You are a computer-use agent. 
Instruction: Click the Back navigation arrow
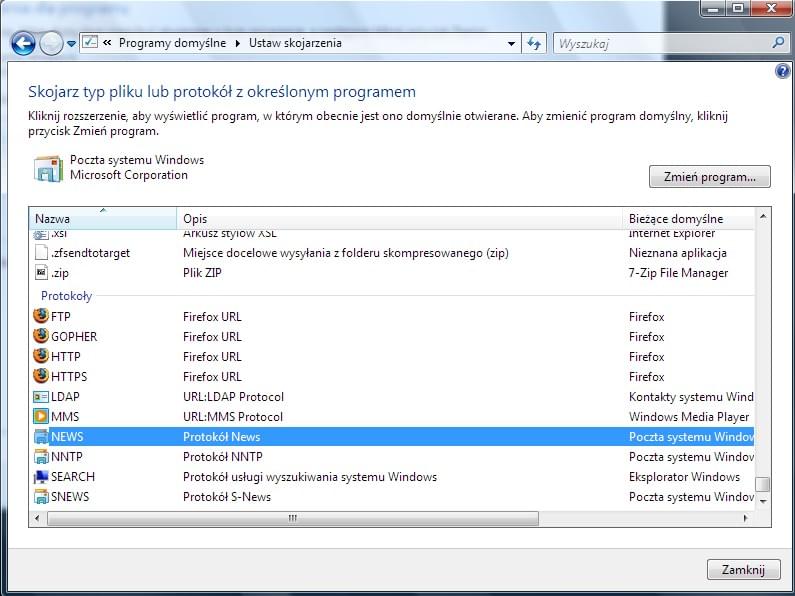tap(23, 44)
